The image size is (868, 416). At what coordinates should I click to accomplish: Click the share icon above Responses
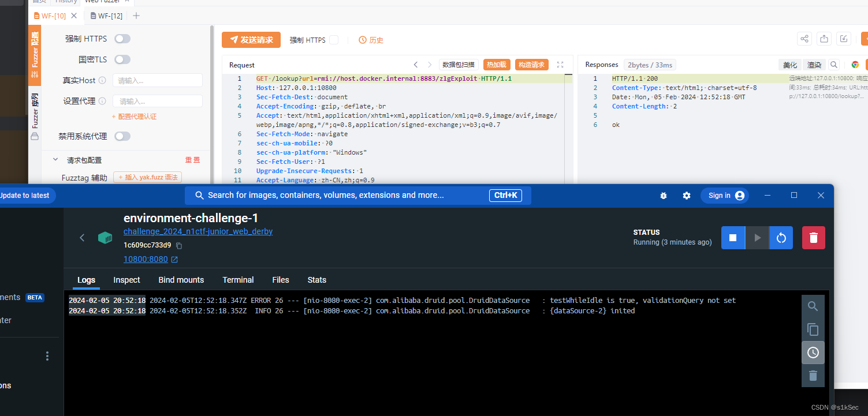[804, 39]
